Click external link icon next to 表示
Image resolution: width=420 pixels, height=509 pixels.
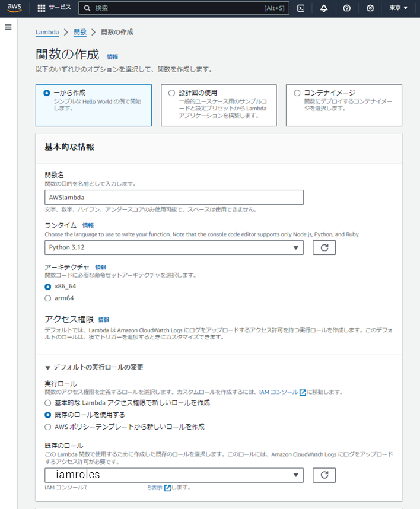(167, 488)
